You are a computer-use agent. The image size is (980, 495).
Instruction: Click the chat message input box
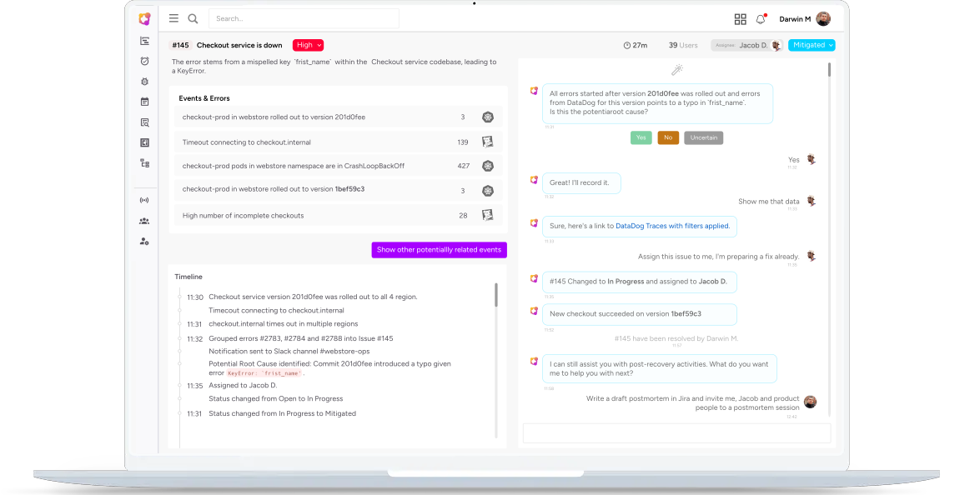coord(676,432)
